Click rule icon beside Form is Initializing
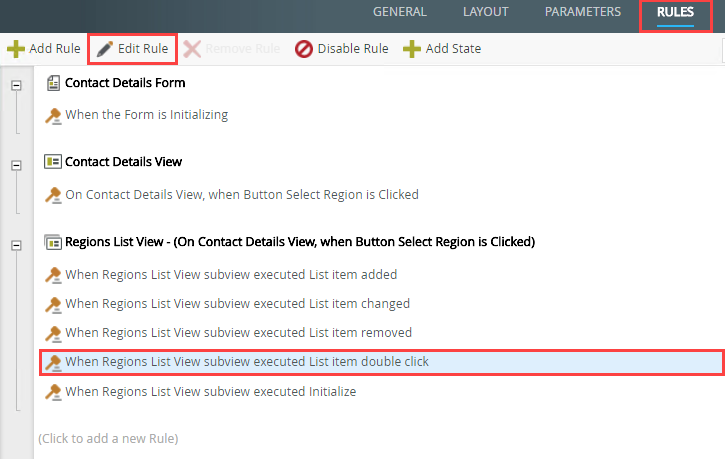This screenshot has width=725, height=459. pyautogui.click(x=54, y=115)
